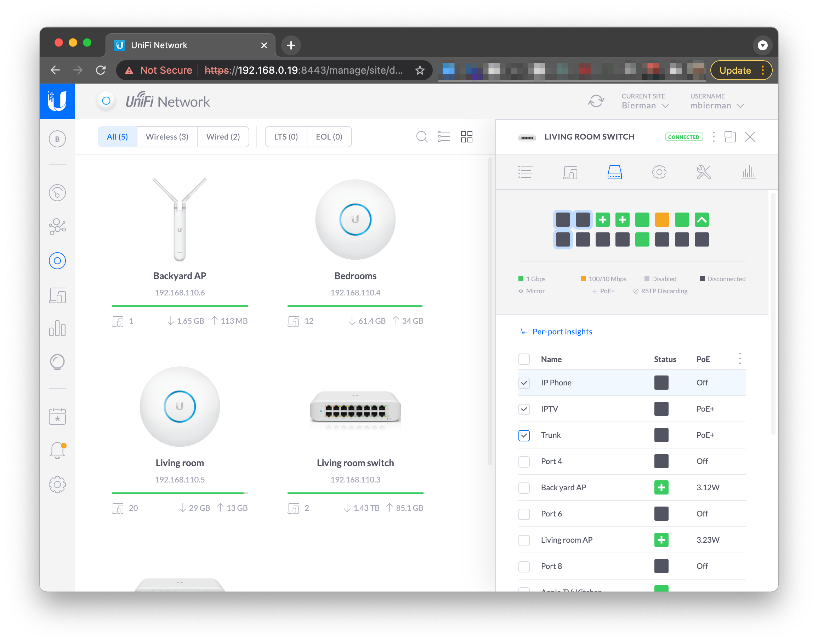Open the switch Tools wrench icon
Screen dimensions: 818x644
[703, 172]
